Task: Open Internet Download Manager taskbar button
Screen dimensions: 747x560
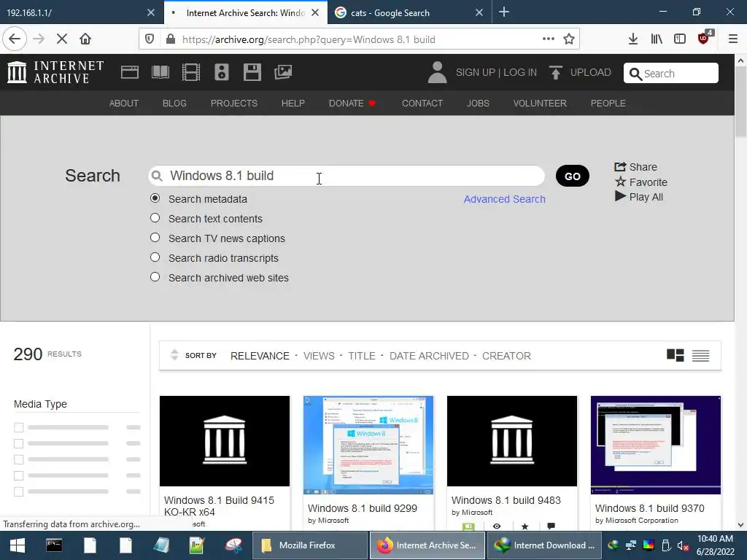Action: click(545, 545)
